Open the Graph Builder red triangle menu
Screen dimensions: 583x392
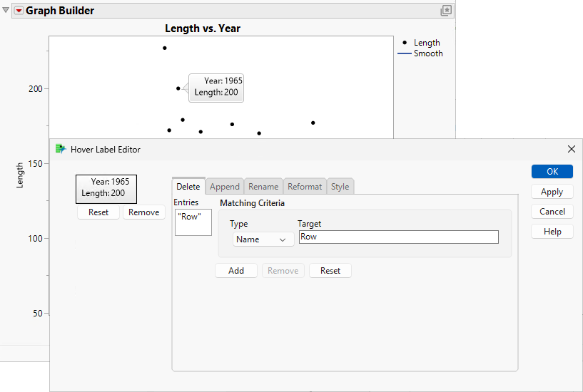tap(19, 11)
